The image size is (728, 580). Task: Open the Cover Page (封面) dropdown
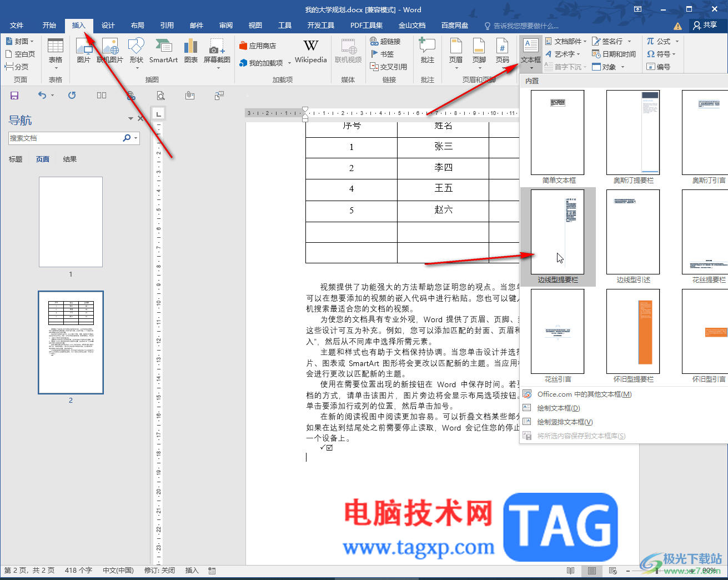[x=20, y=41]
